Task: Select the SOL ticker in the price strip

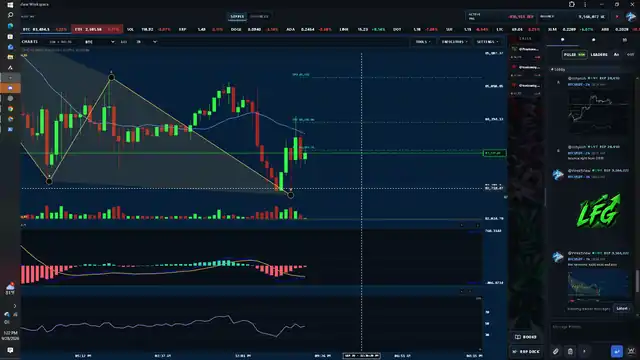Action: pos(149,29)
